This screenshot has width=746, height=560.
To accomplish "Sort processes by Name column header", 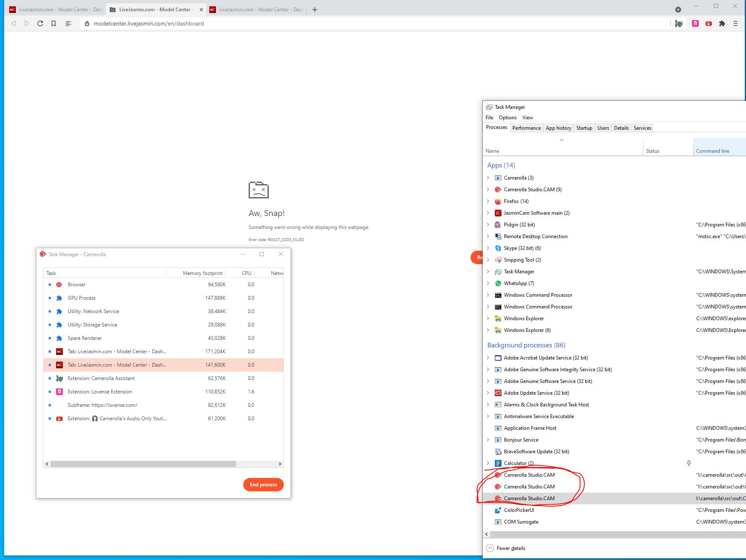I will tap(563, 147).
